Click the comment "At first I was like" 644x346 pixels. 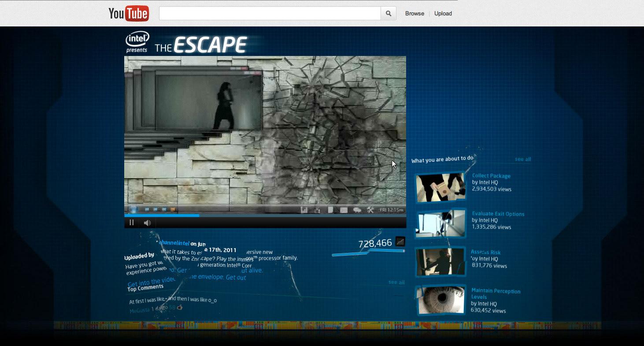tap(173, 301)
